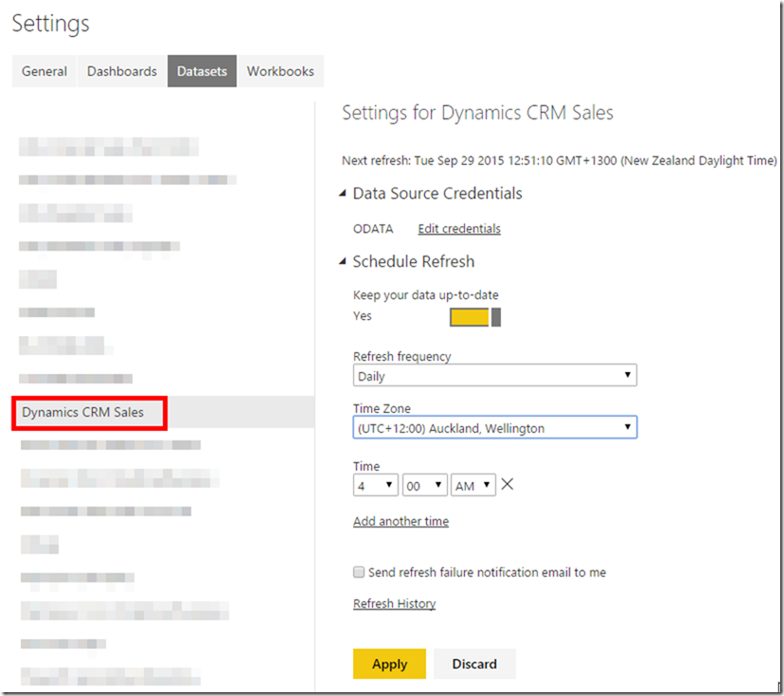Click the Add another time link
Viewport: 784px width, 696px height.
[x=401, y=521]
